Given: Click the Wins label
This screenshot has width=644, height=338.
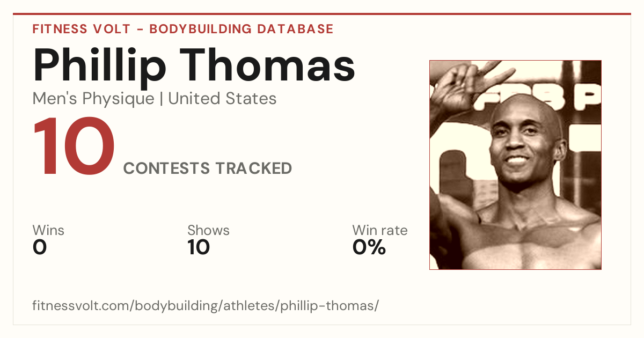Looking at the screenshot, I should (48, 230).
